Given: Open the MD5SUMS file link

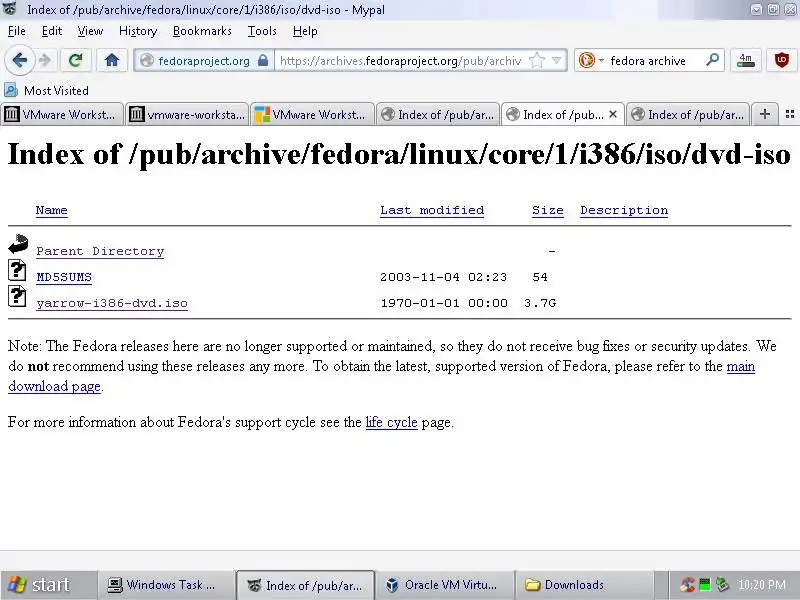Looking at the screenshot, I should (x=64, y=277).
